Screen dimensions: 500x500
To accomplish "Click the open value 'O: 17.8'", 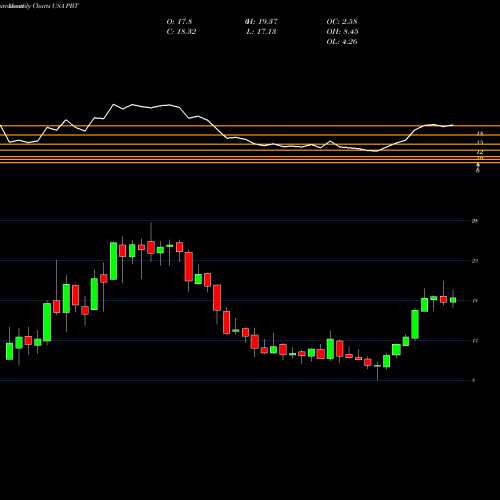I will click(179, 22).
